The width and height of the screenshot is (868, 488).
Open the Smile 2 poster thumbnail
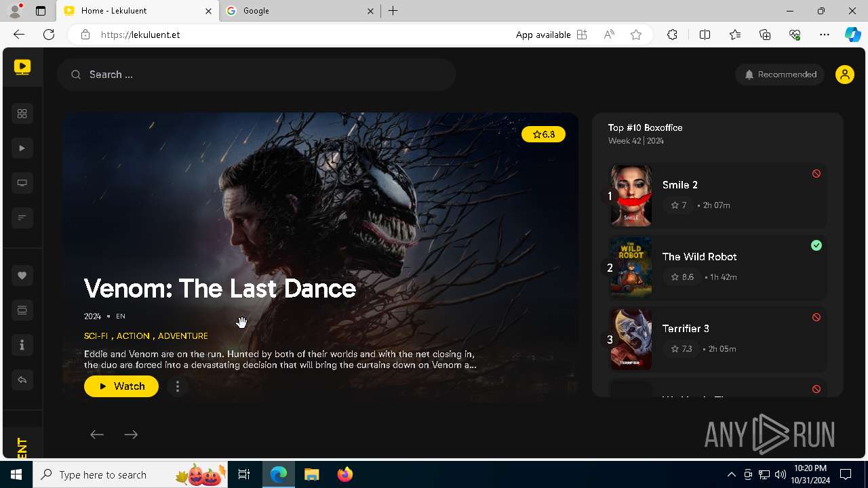click(631, 195)
